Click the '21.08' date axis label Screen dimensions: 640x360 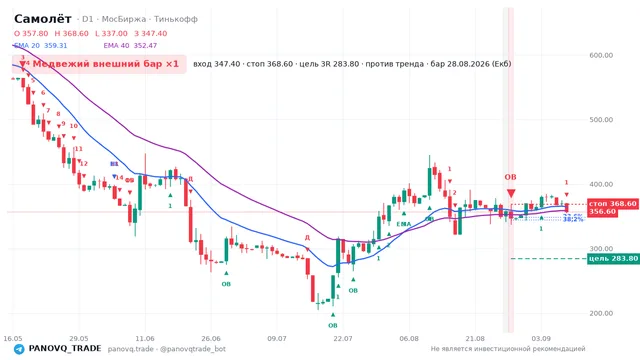point(475,338)
